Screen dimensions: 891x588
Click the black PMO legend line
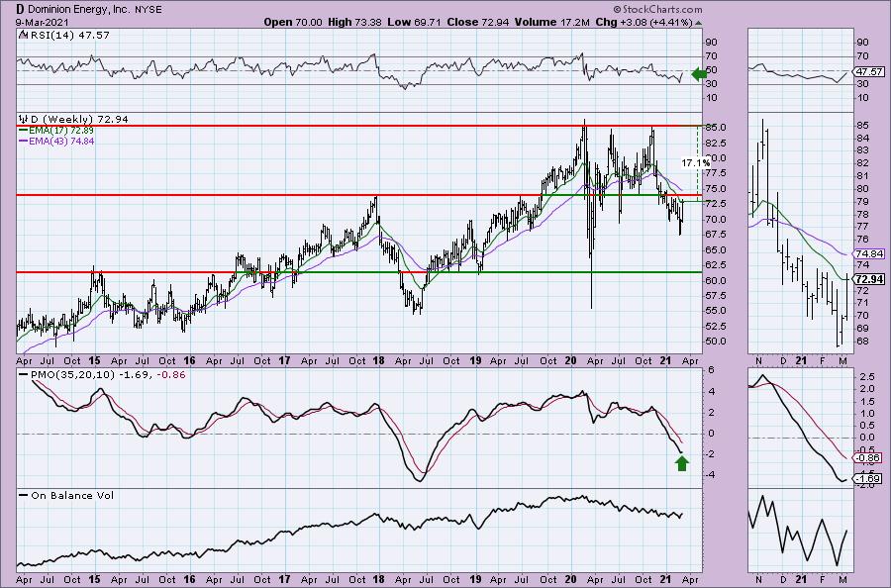tap(24, 375)
